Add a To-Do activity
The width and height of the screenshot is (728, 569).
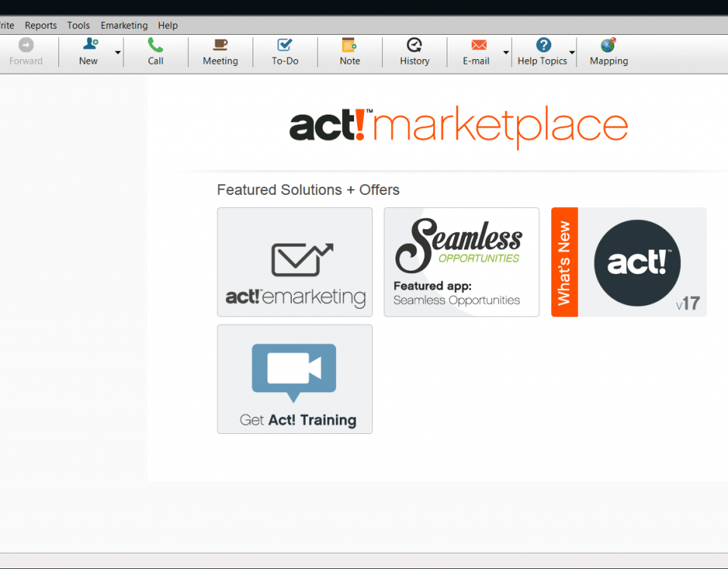click(285, 52)
